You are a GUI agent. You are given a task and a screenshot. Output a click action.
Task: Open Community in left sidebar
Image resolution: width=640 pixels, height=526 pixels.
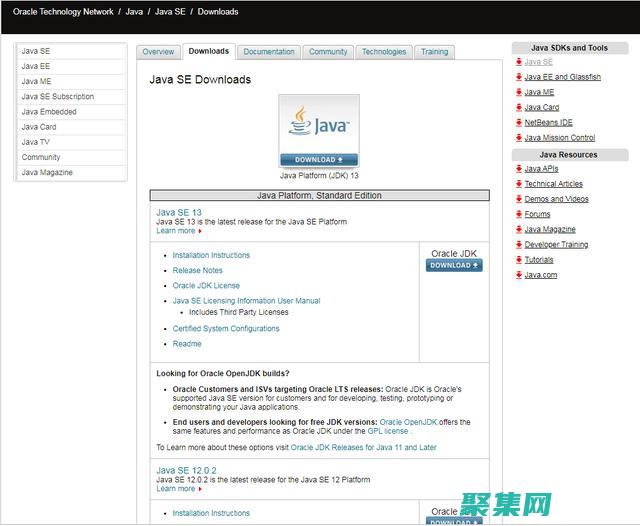[x=72, y=157]
